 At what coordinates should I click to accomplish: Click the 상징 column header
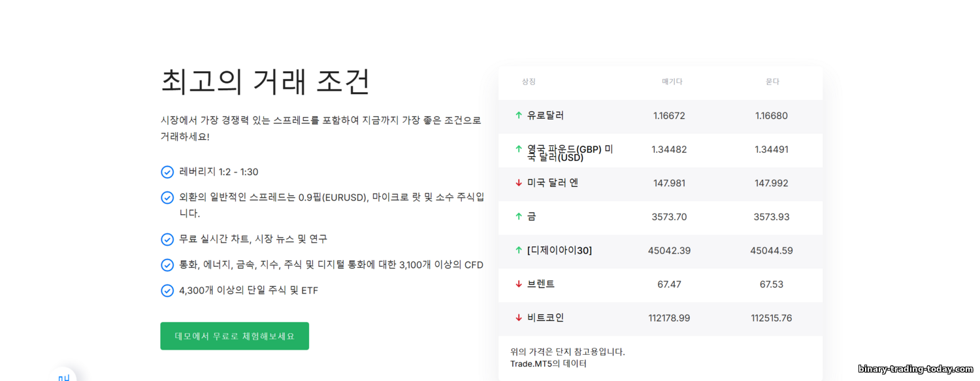(x=529, y=82)
